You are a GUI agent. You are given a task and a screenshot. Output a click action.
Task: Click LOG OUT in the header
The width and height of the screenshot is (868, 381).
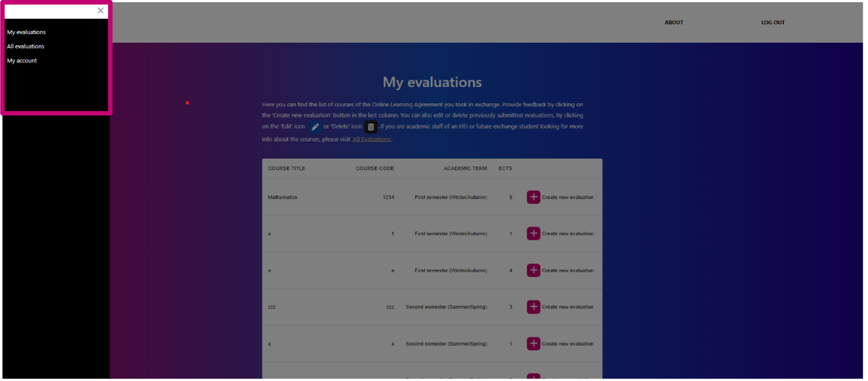[x=773, y=22]
